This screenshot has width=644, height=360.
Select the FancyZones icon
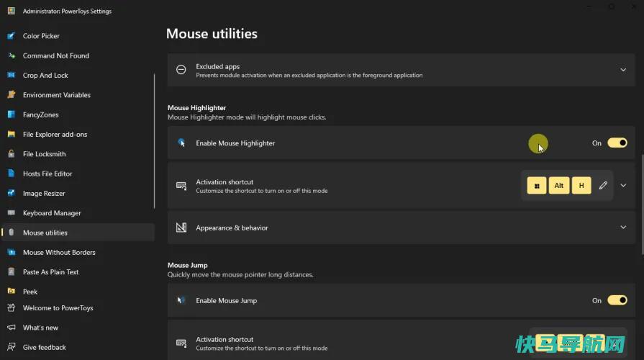12,114
